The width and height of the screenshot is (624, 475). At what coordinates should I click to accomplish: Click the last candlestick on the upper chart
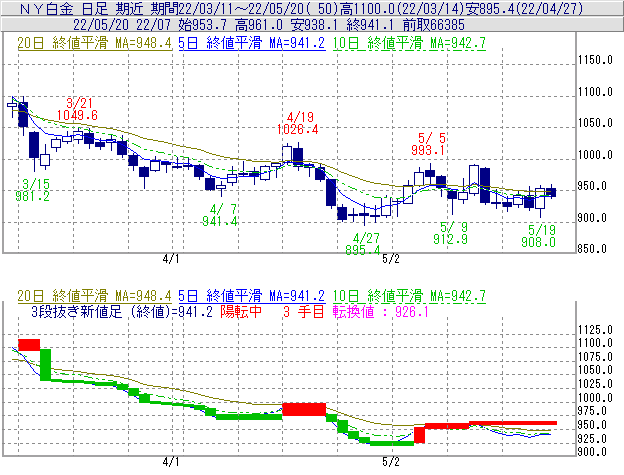pos(551,192)
